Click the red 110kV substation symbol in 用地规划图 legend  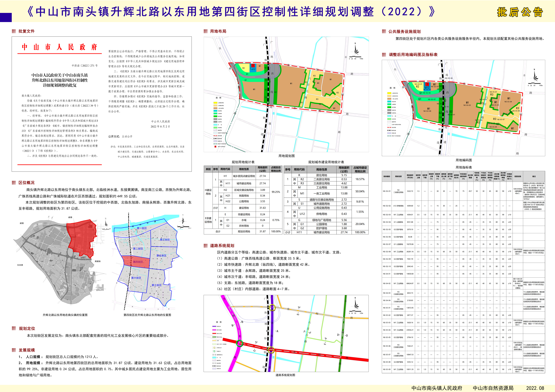tap(215, 147)
